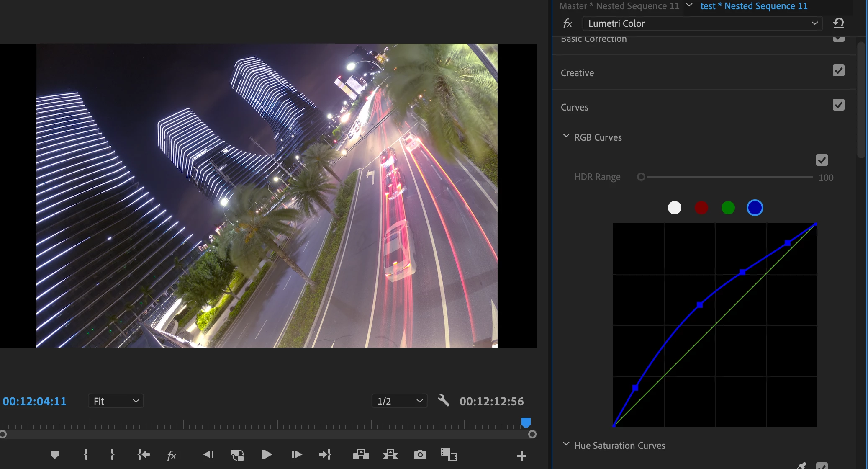Toggle the RGB Curves checkbox
This screenshot has width=868, height=469.
[822, 160]
